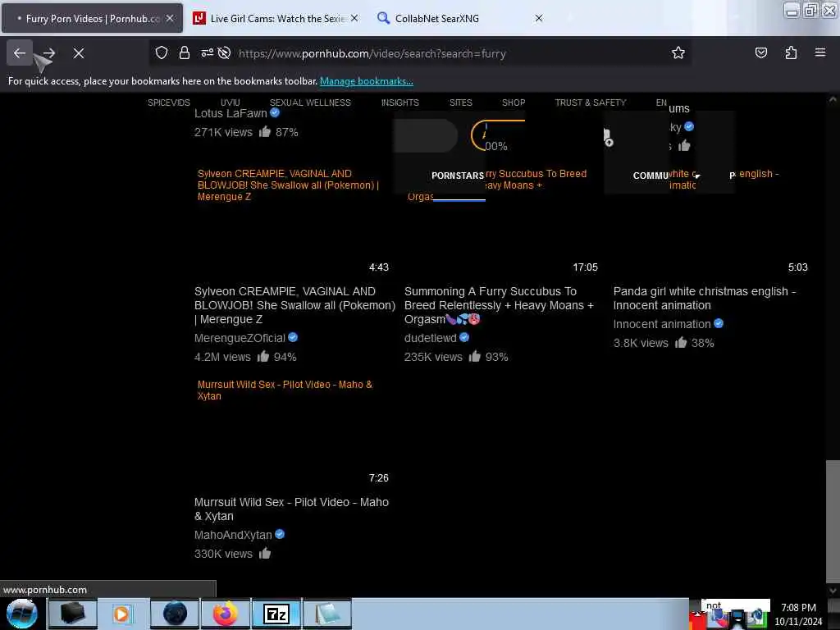The height and width of the screenshot is (630, 840).
Task: Click verified badge beside MerengueZOficial
Action: click(x=293, y=337)
